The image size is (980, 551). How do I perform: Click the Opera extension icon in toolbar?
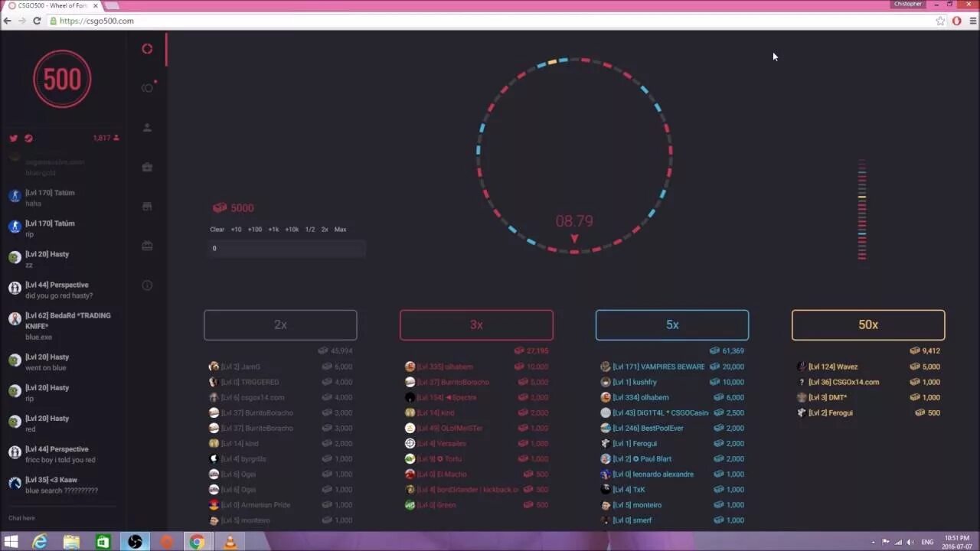[x=956, y=21]
